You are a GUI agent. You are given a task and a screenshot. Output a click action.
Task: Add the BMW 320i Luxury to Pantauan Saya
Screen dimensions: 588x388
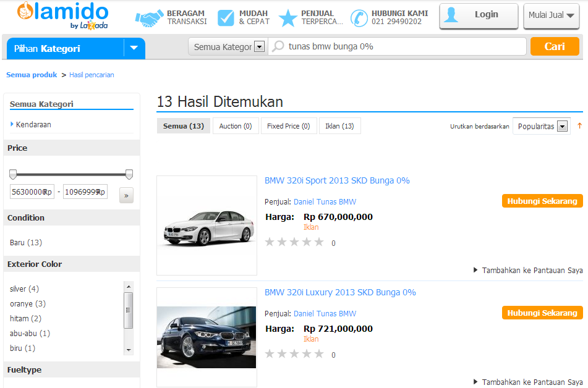(528, 382)
